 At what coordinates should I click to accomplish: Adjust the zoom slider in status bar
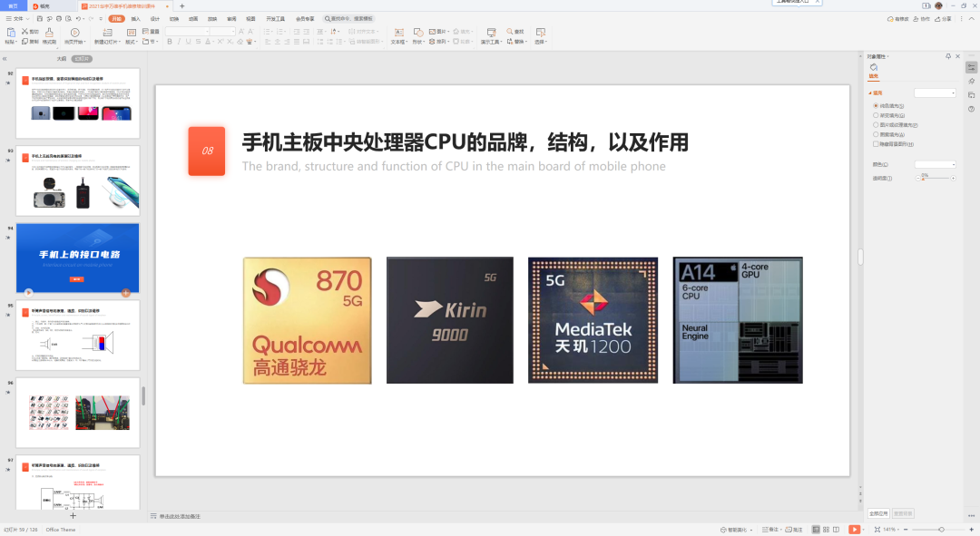tap(941, 529)
